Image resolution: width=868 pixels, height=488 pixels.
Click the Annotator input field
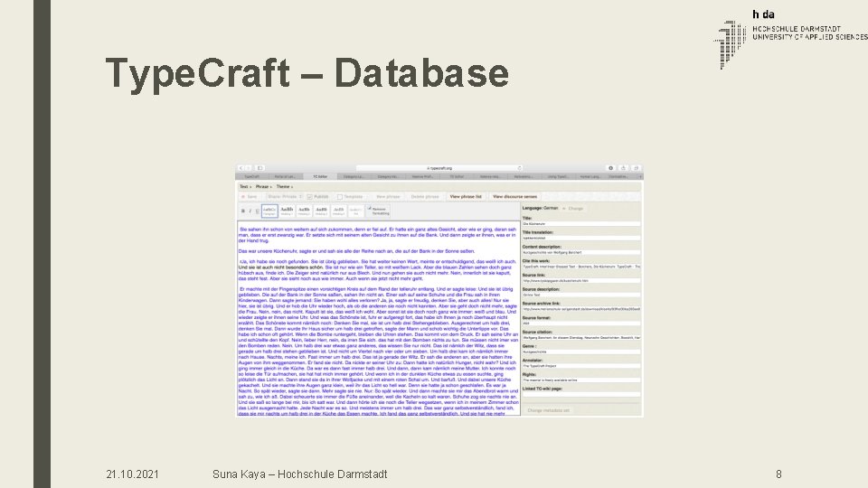(x=581, y=366)
